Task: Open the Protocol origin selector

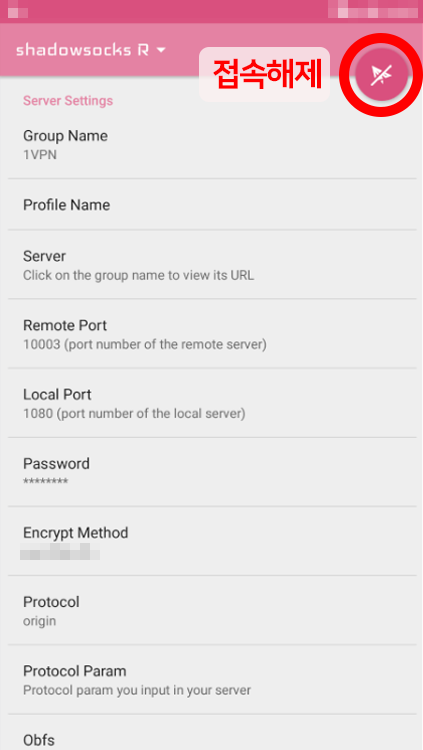Action: tap(212, 610)
